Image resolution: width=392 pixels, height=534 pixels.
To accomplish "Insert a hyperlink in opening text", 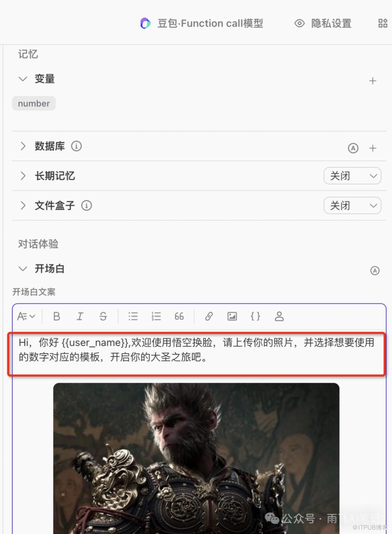I will [209, 316].
